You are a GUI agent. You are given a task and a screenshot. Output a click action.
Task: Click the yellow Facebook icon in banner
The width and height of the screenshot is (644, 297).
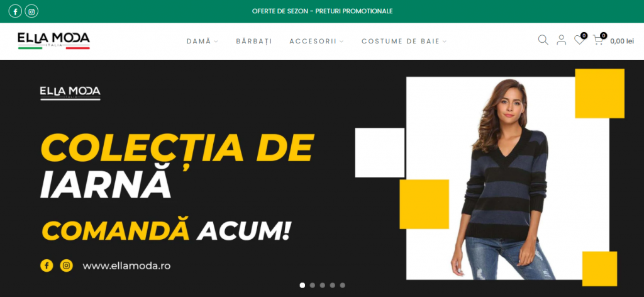[47, 266]
